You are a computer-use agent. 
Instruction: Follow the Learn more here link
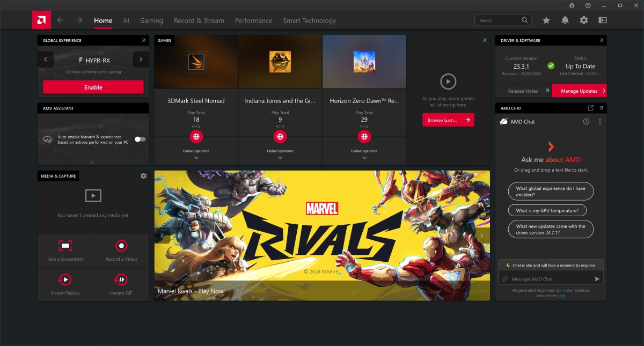coord(561,296)
